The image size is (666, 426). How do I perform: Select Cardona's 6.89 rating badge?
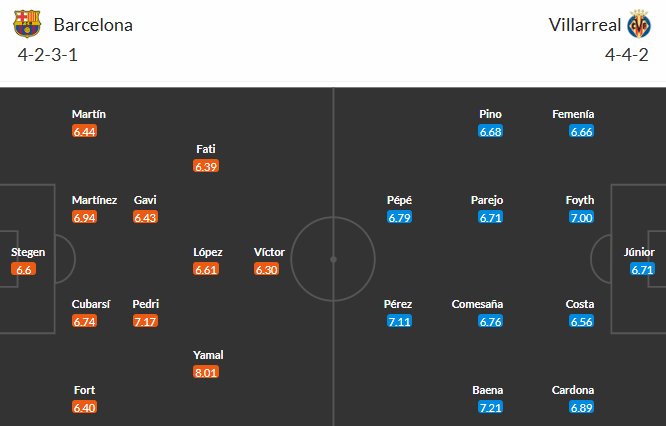581,408
